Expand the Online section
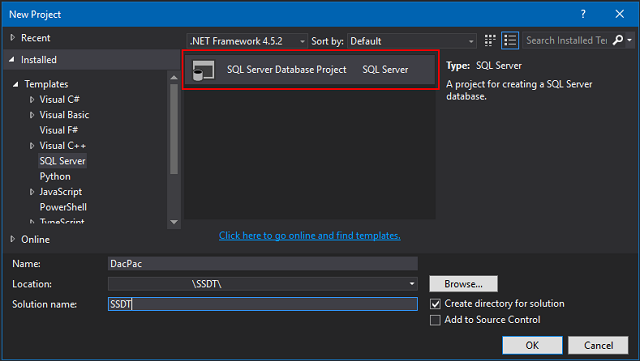The width and height of the screenshot is (640, 361). point(13,239)
